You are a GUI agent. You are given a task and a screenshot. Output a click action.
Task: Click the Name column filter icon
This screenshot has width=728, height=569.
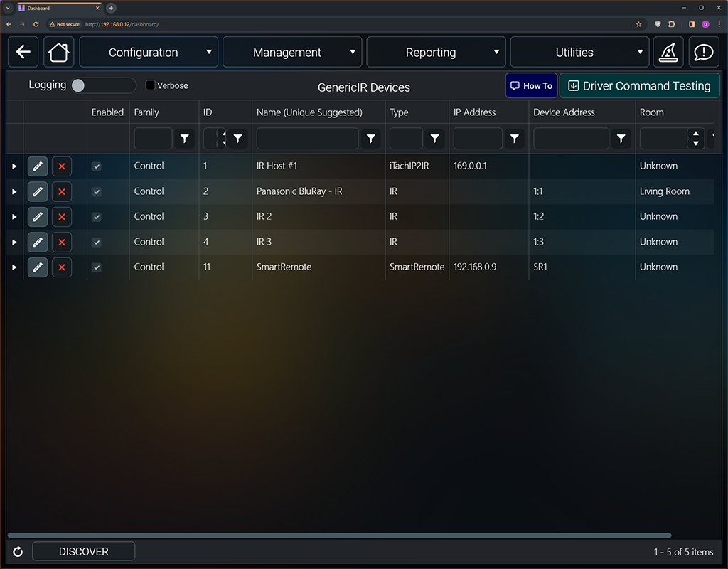[x=371, y=139]
